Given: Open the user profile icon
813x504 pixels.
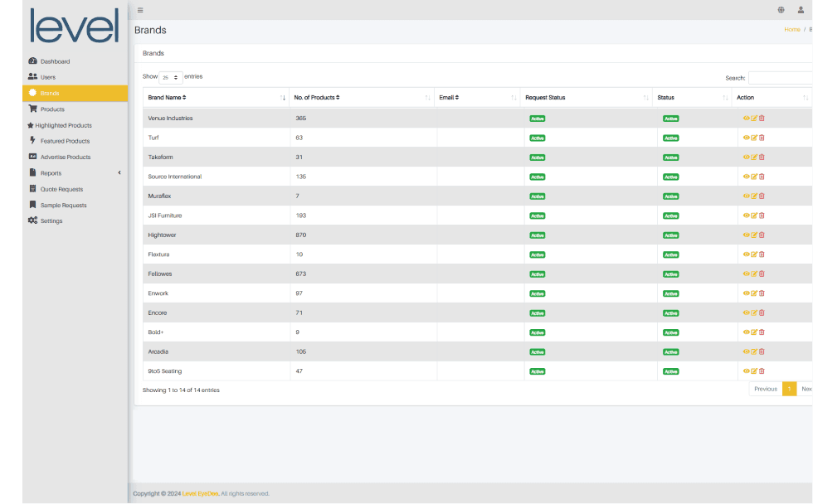Looking at the screenshot, I should 801,10.
